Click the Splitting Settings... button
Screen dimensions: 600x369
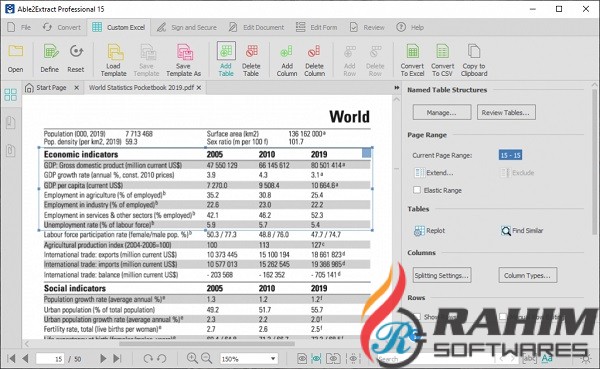(442, 275)
